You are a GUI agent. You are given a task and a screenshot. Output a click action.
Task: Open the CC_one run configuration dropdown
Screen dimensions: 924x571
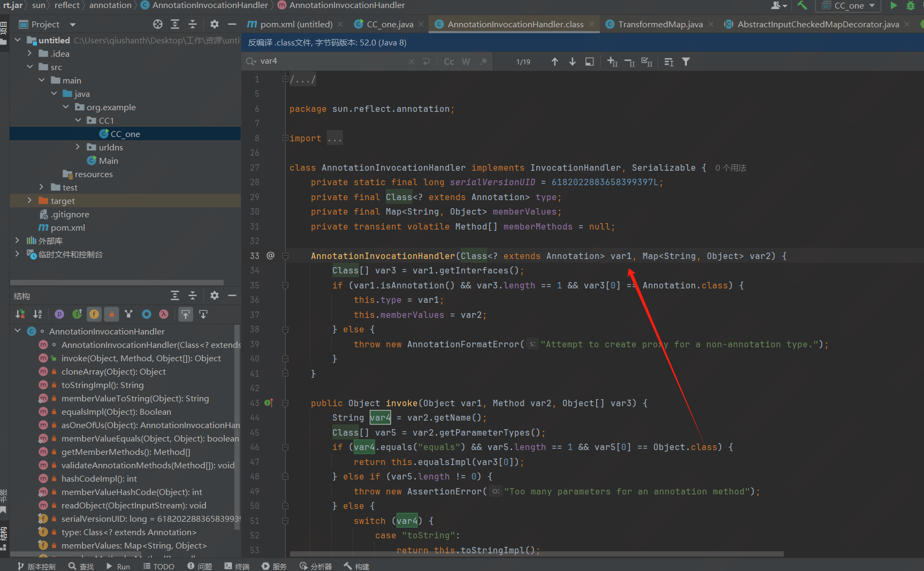click(x=849, y=5)
